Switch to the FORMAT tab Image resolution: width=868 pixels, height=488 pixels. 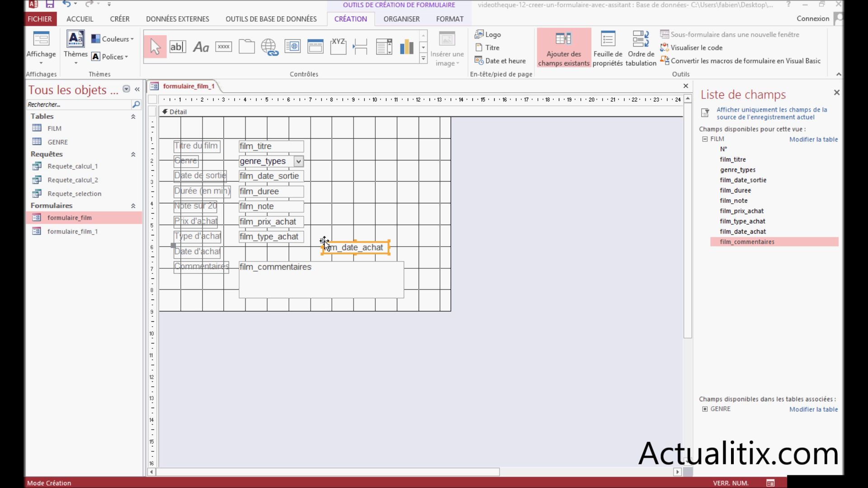pyautogui.click(x=450, y=19)
